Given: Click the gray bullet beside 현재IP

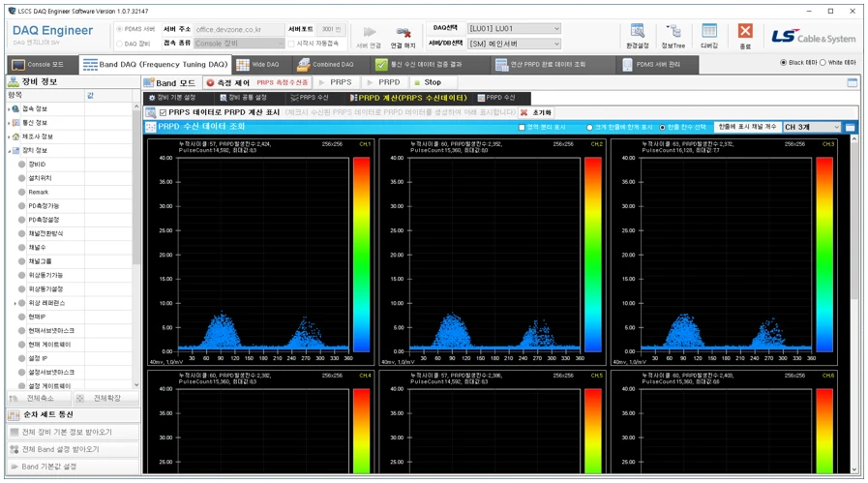Looking at the screenshot, I should [x=22, y=317].
